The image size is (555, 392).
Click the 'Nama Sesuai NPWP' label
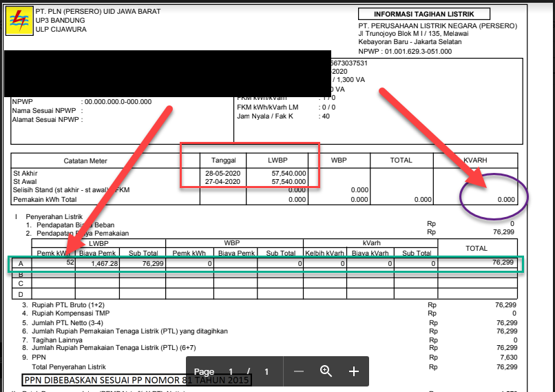pyautogui.click(x=44, y=110)
